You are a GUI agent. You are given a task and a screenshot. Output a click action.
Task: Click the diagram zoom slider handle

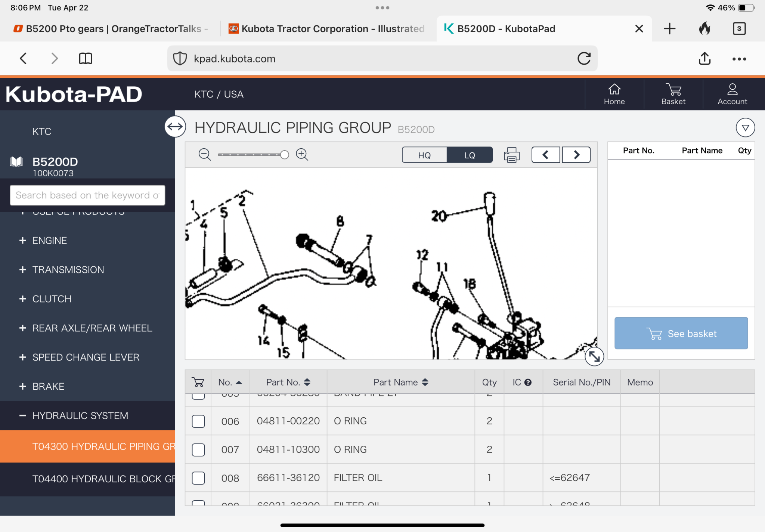click(285, 155)
